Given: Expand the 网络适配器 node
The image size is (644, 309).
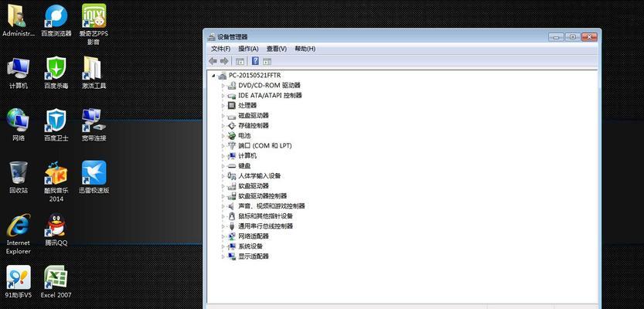Looking at the screenshot, I should tap(223, 236).
